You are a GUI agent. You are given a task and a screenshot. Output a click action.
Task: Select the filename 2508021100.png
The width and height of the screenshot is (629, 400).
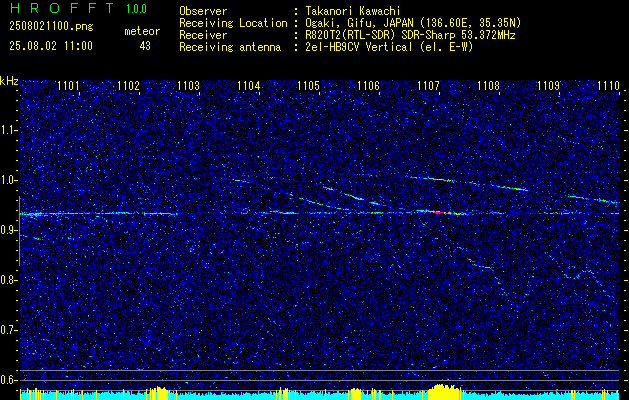[51, 27]
